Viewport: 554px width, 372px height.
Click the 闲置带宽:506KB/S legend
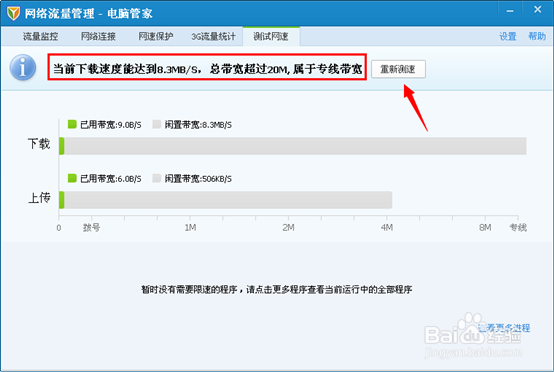(192, 179)
